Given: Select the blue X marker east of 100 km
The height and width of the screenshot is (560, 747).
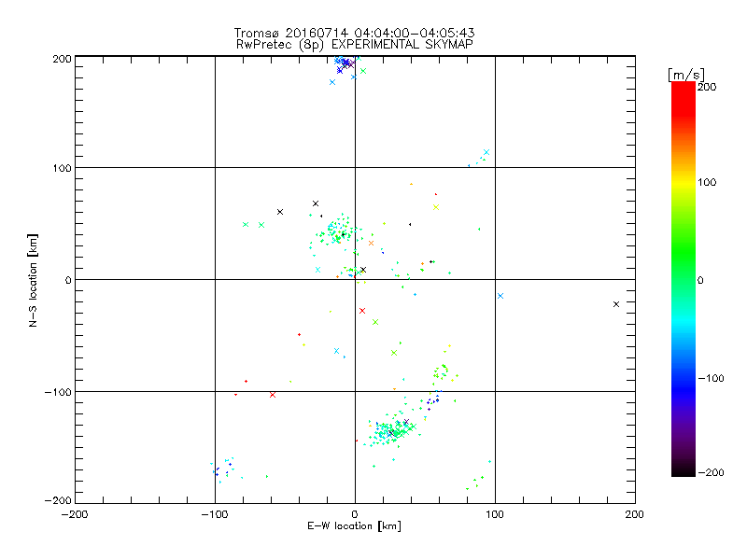Looking at the screenshot, I should click(x=500, y=296).
